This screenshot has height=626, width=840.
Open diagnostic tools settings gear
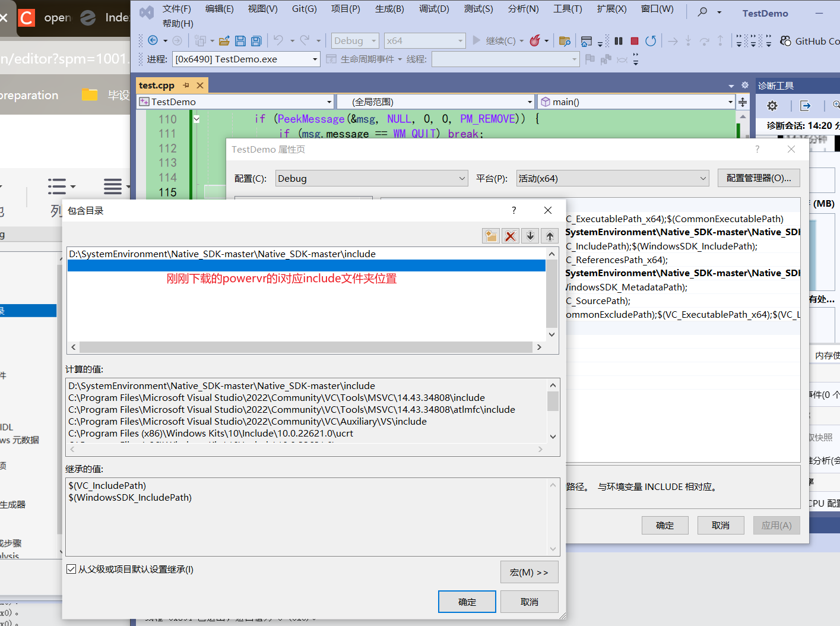click(x=772, y=106)
